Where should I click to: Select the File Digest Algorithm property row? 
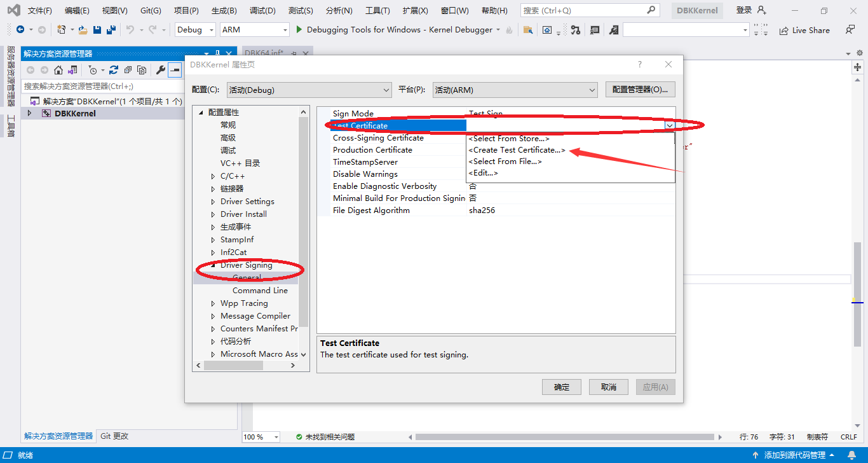[502, 211]
